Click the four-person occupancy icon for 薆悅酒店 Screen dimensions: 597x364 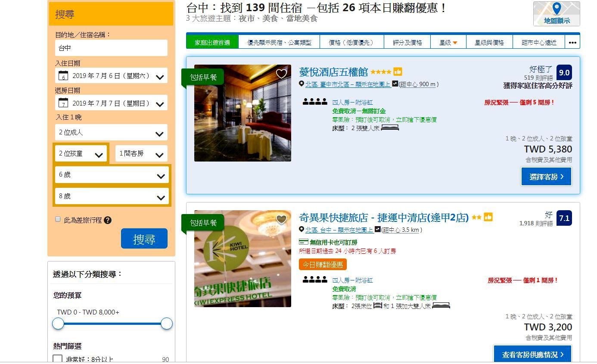315,102
